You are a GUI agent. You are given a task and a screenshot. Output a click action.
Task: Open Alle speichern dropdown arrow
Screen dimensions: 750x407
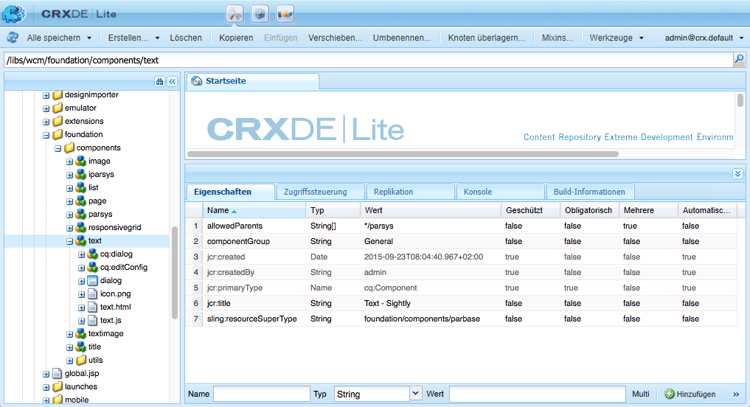[89, 38]
